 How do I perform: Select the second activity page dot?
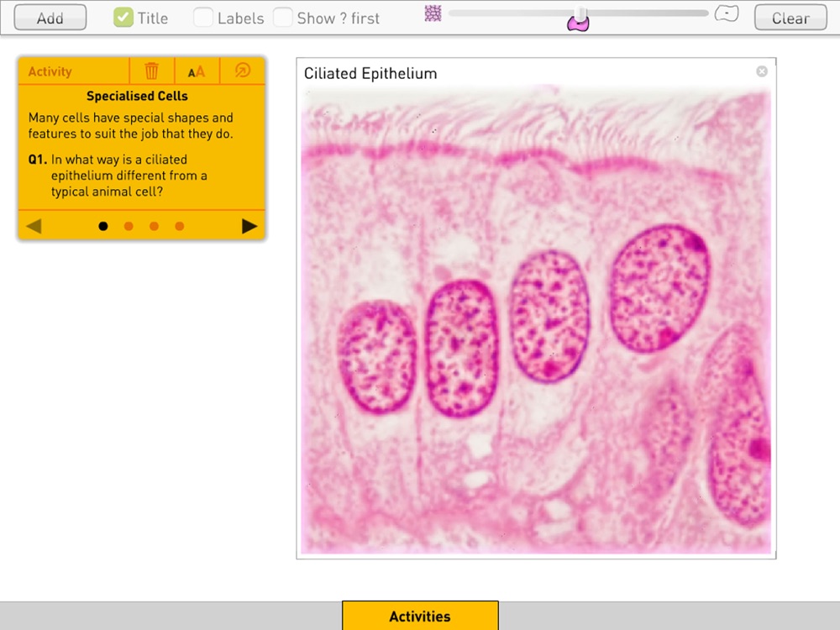(129, 227)
